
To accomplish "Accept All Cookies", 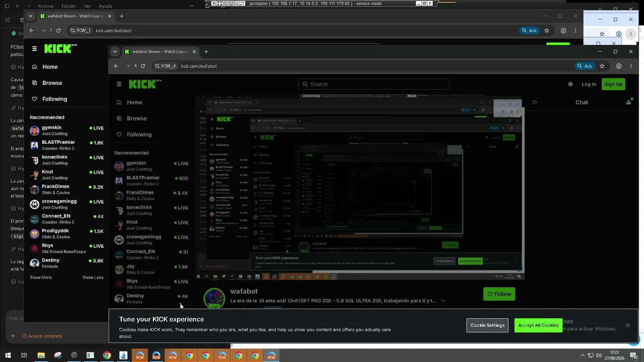I will click(538, 325).
